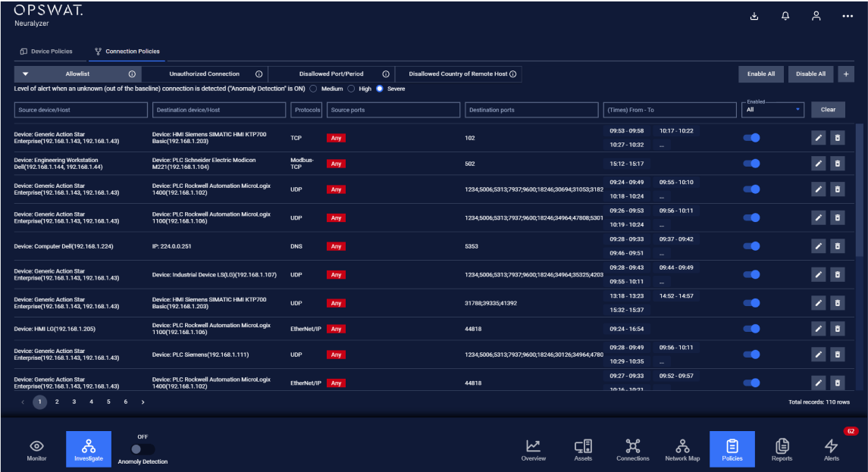Image resolution: width=868 pixels, height=472 pixels.
Task: Clear the policy filters
Action: coord(828,110)
